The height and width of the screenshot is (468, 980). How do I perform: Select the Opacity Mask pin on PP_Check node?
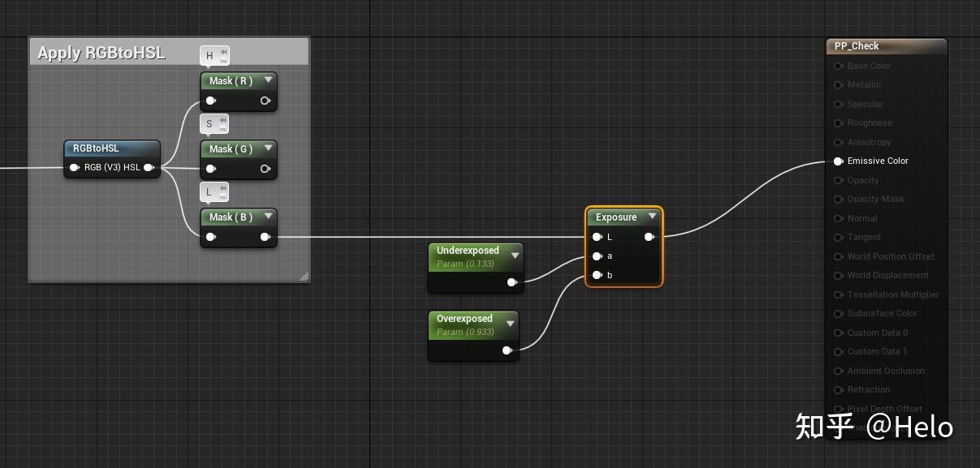pyautogui.click(x=839, y=199)
